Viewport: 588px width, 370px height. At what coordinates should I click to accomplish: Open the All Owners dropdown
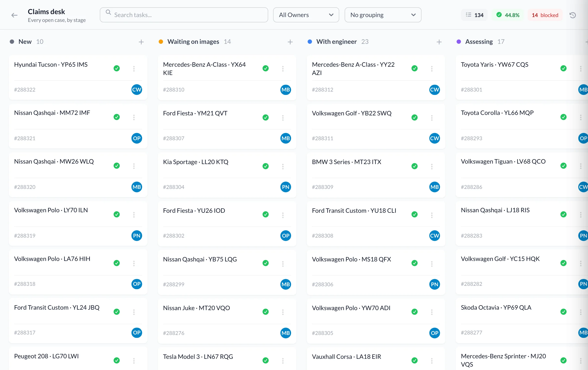(x=306, y=15)
